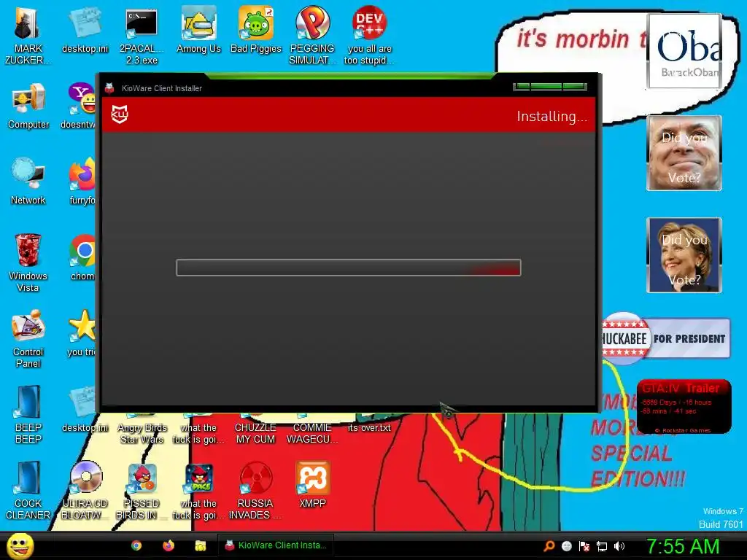
Task: Select the Firefox 'furryfo' desktop shortcut
Action: point(82,182)
